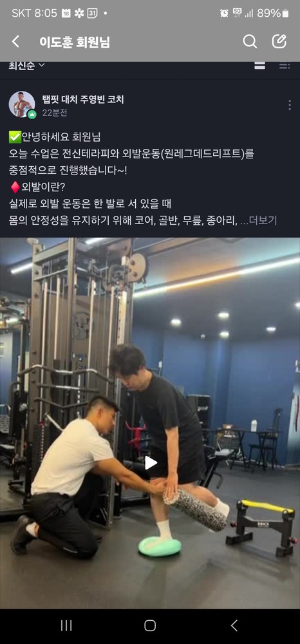Screen dimensions: 300x644
Task: Tap coach name 탭핏 대치 주영빈 코치
Action: pos(83,99)
